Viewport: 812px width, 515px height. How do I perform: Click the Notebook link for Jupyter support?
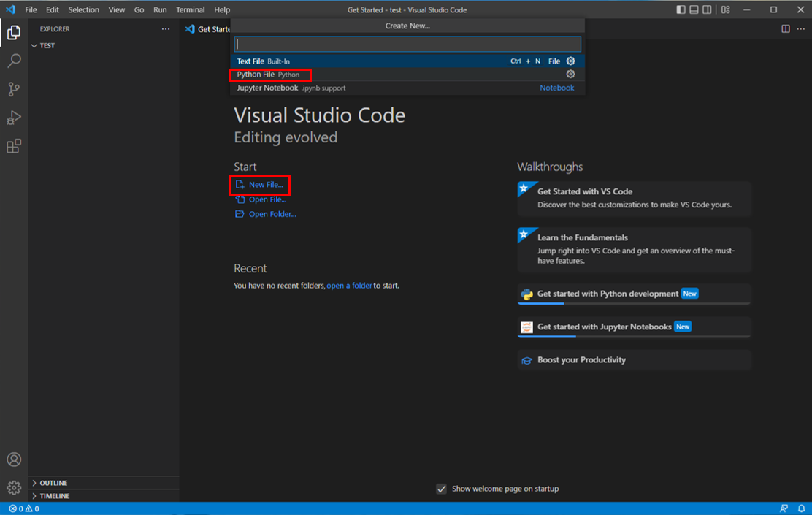pos(556,87)
